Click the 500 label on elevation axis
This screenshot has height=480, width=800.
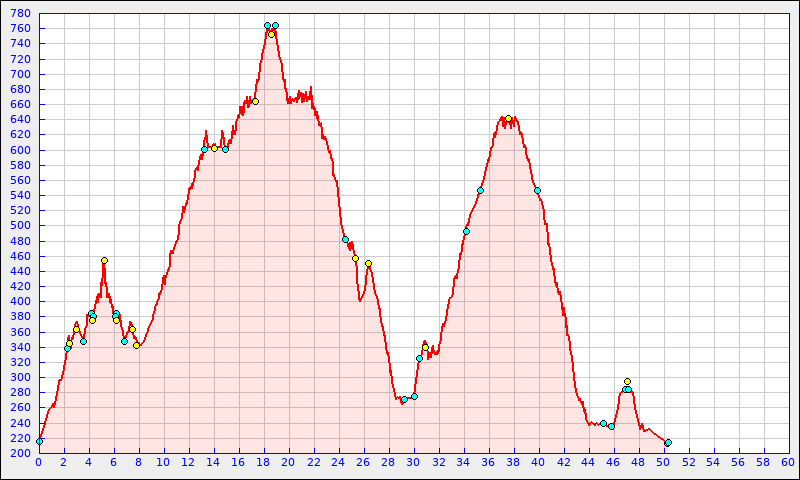[21, 226]
